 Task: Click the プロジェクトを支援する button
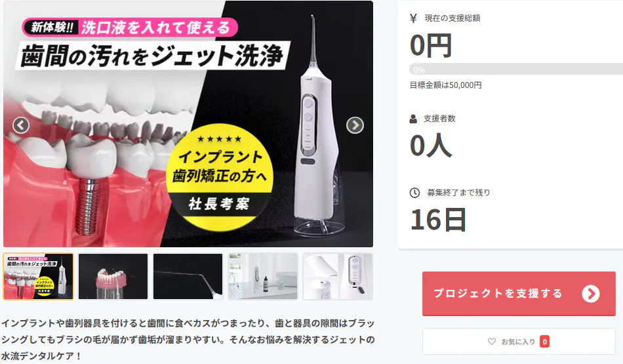(519, 294)
